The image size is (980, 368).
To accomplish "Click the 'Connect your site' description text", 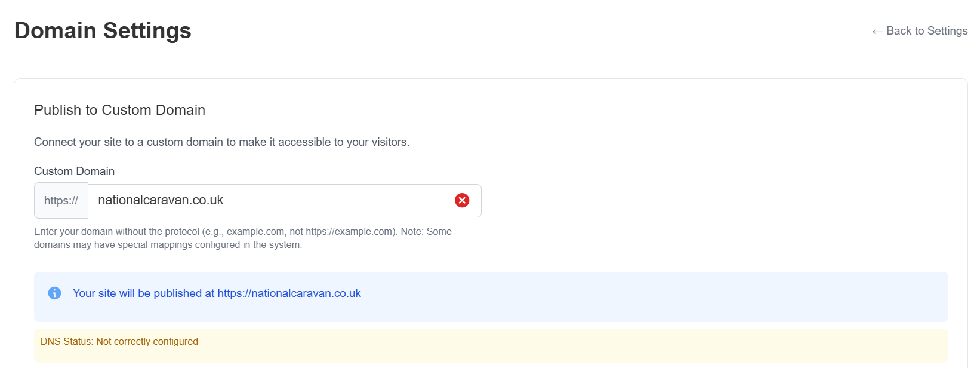I will [x=221, y=142].
